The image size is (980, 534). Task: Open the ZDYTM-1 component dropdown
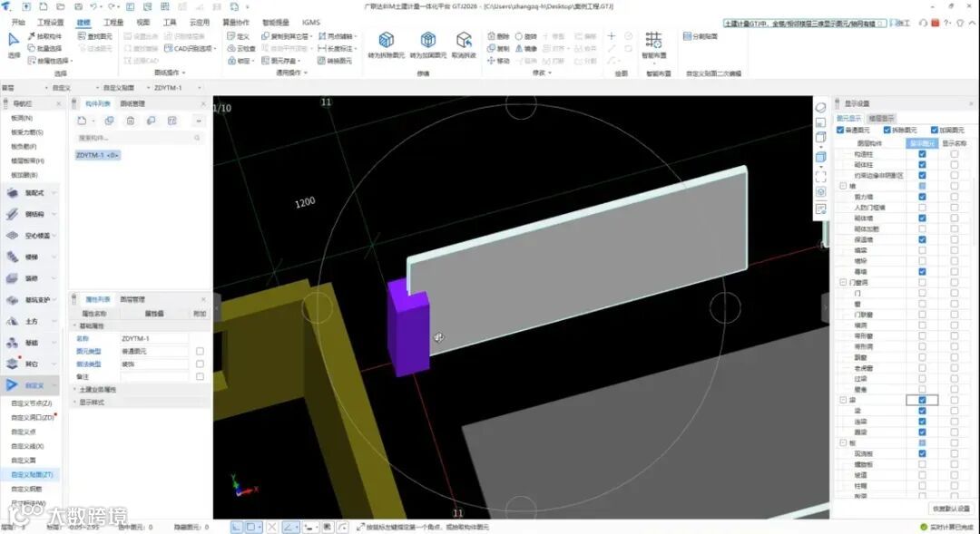pos(200,88)
